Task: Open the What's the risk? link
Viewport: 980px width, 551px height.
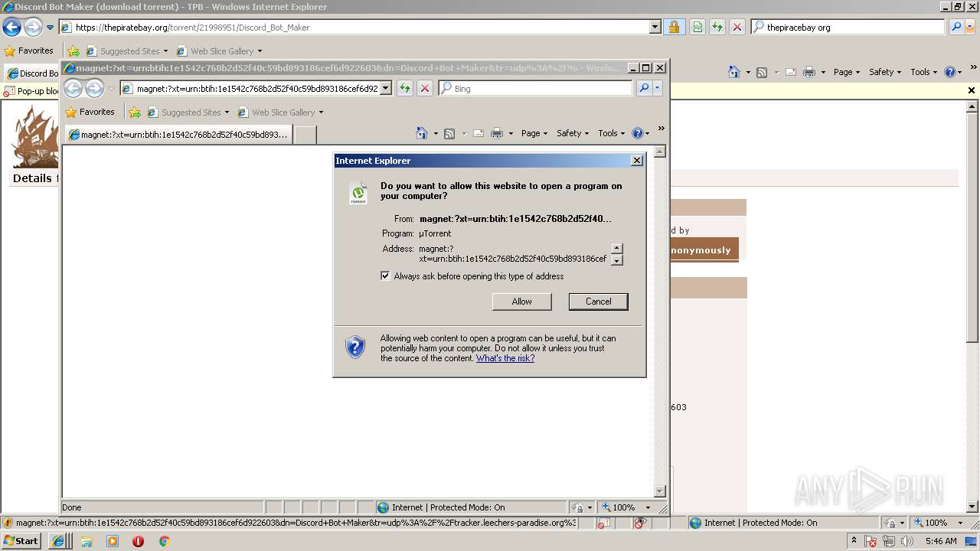Action: (x=505, y=358)
